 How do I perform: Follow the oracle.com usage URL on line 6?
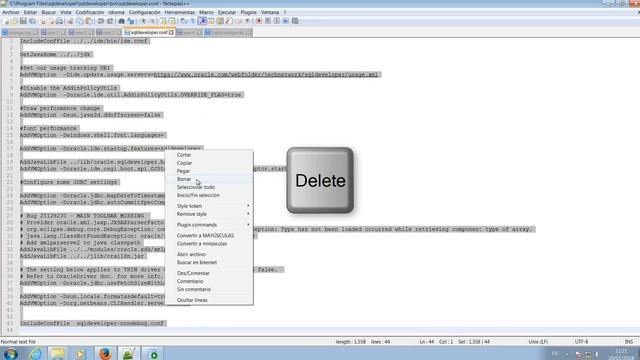click(x=266, y=74)
